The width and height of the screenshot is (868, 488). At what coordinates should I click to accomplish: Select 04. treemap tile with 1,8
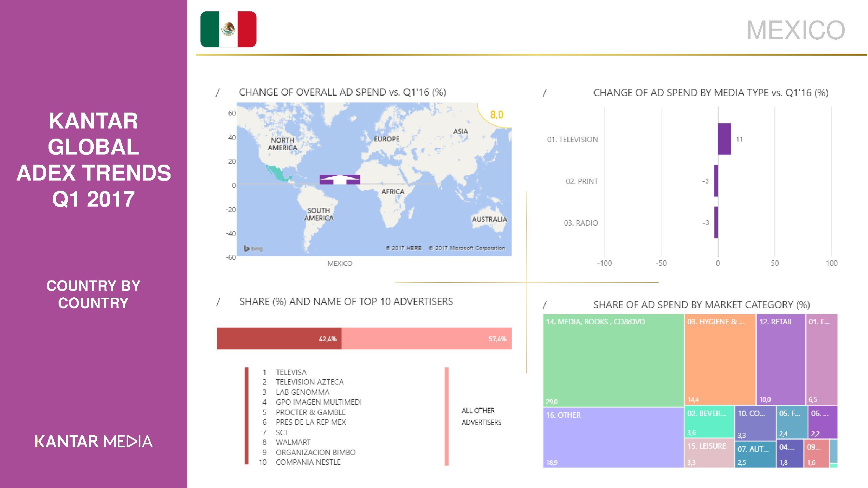790,453
